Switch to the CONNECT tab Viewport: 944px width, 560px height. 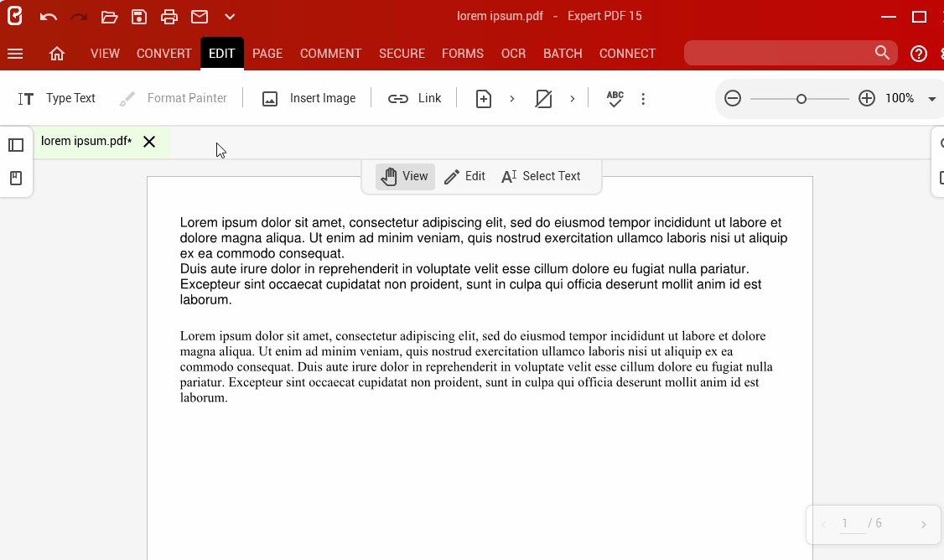[x=627, y=54]
